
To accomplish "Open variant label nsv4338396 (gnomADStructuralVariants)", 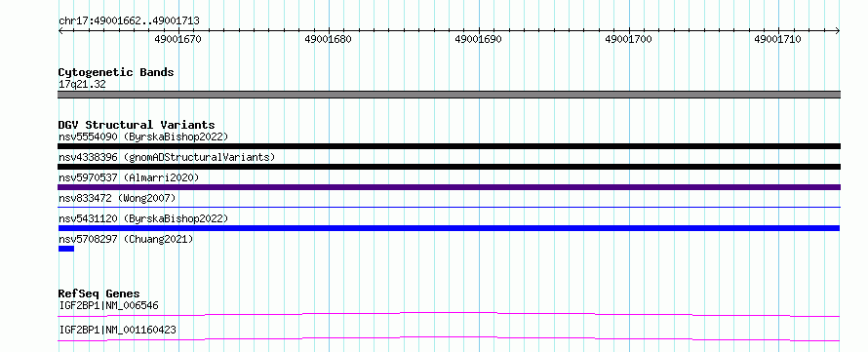I will pyautogui.click(x=167, y=157).
